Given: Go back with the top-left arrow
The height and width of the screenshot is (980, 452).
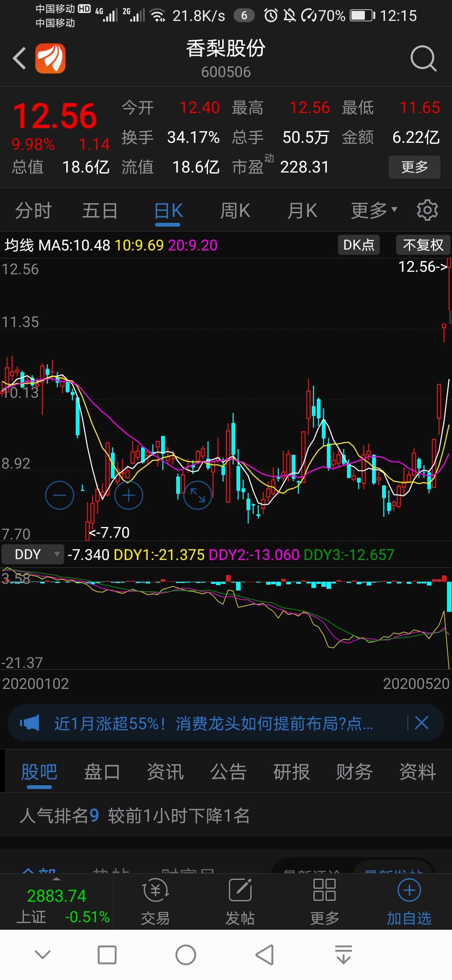Looking at the screenshot, I should (19, 58).
